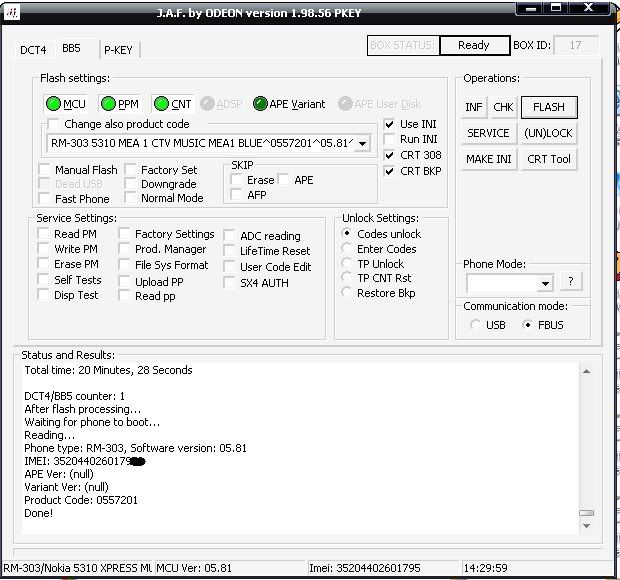Check the Read PM option
Screen dimensions: 620x580
click(43, 234)
